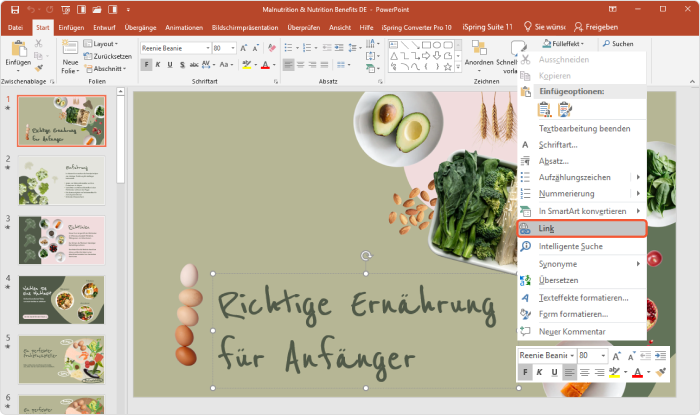Image resolution: width=700 pixels, height=415 pixels.
Task: Click Zurücksetzen reset slide button
Action: click(108, 56)
